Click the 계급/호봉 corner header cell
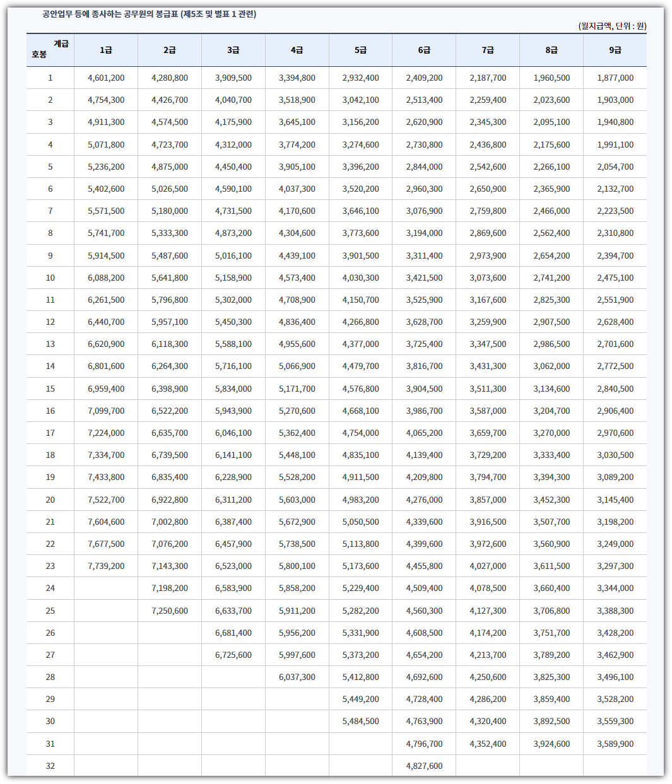This screenshot has width=672, height=784. [x=50, y=50]
